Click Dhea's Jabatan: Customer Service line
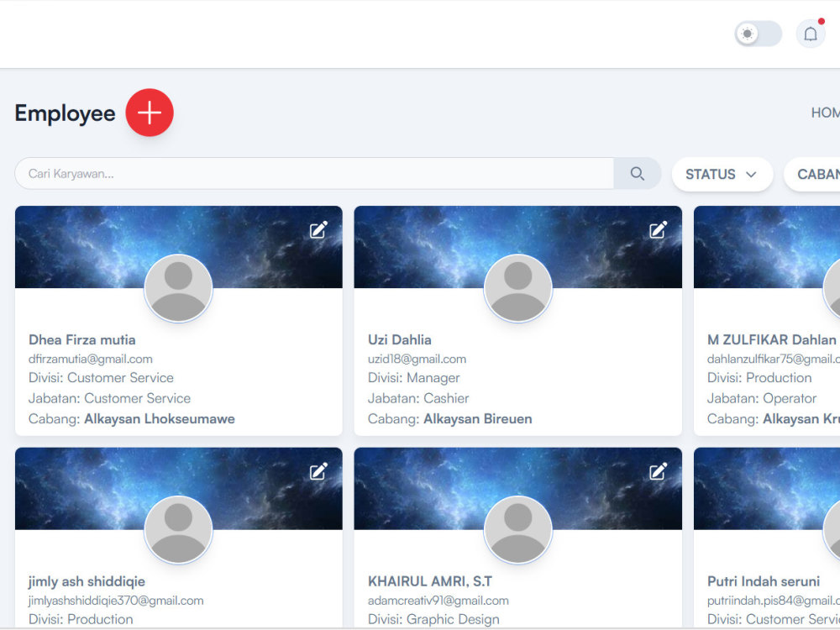This screenshot has width=840, height=630. (x=110, y=398)
